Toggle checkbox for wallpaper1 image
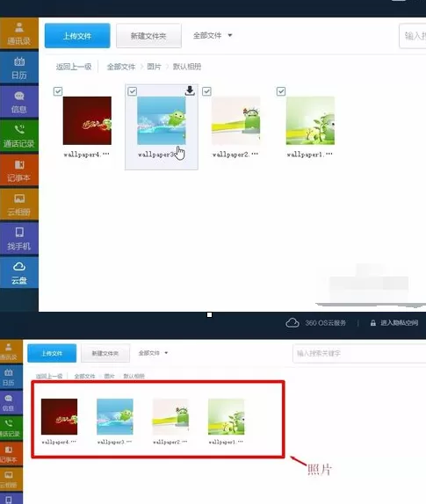 click(x=281, y=91)
